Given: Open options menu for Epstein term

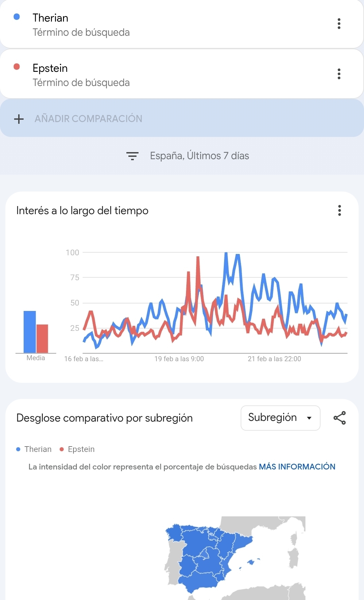Looking at the screenshot, I should pyautogui.click(x=339, y=74).
